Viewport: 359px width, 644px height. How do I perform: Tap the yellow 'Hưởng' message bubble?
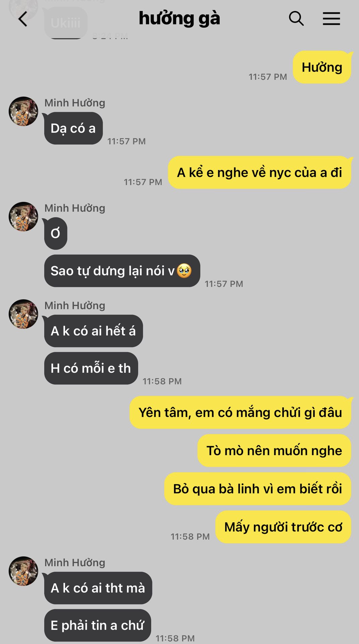click(322, 67)
